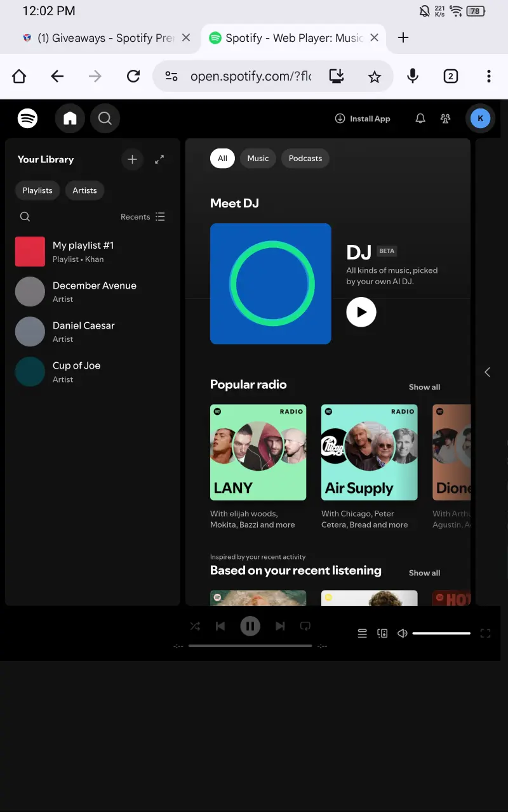Click Install App button
508x812 pixels.
coord(363,119)
